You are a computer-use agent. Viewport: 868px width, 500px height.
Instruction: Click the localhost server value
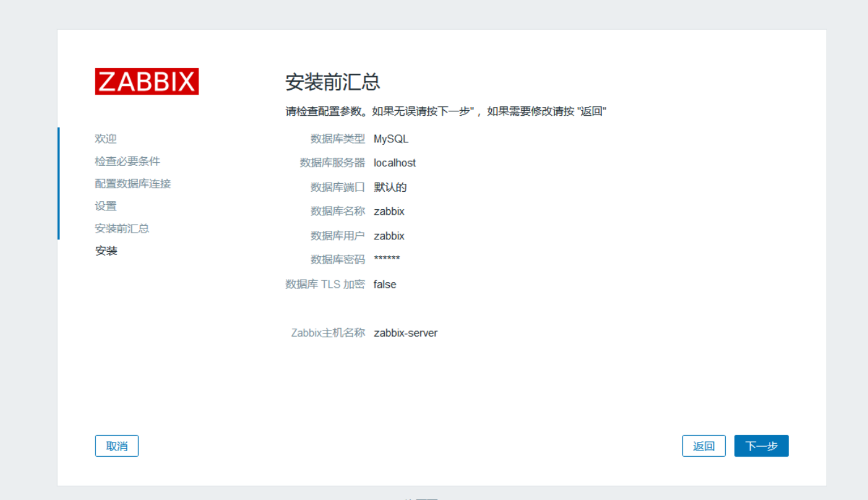click(395, 163)
